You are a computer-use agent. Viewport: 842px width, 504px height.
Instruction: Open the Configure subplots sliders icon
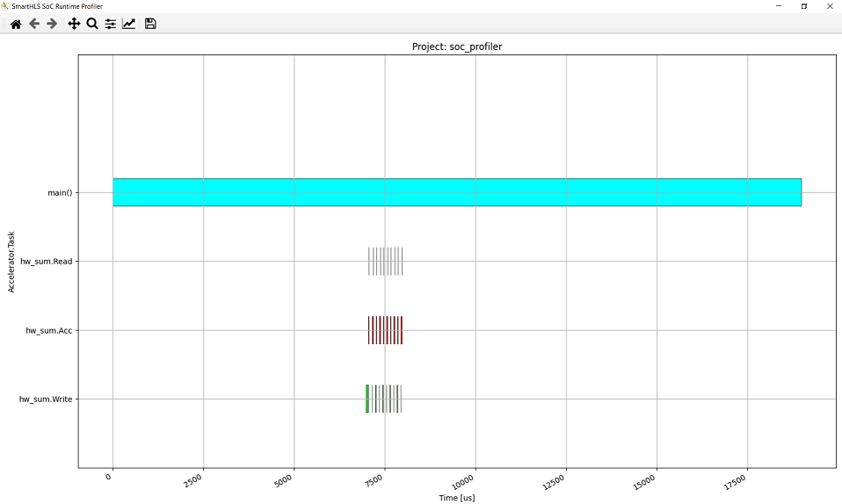(110, 24)
